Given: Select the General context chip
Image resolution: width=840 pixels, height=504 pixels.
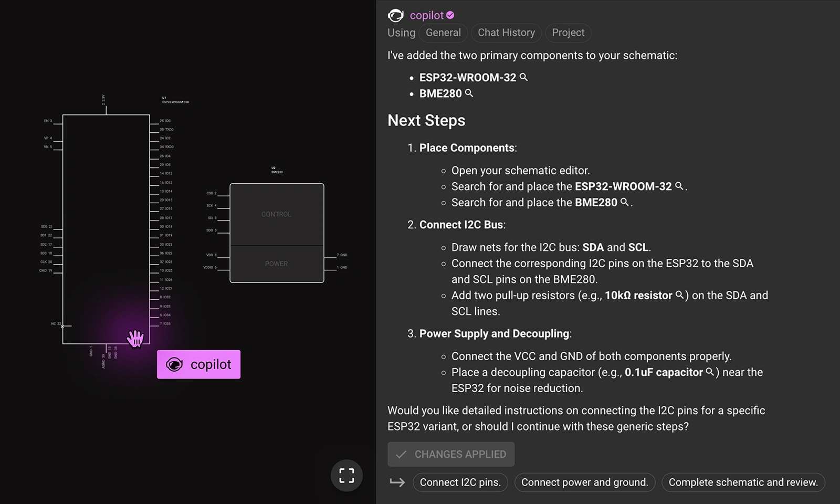Looking at the screenshot, I should 443,33.
